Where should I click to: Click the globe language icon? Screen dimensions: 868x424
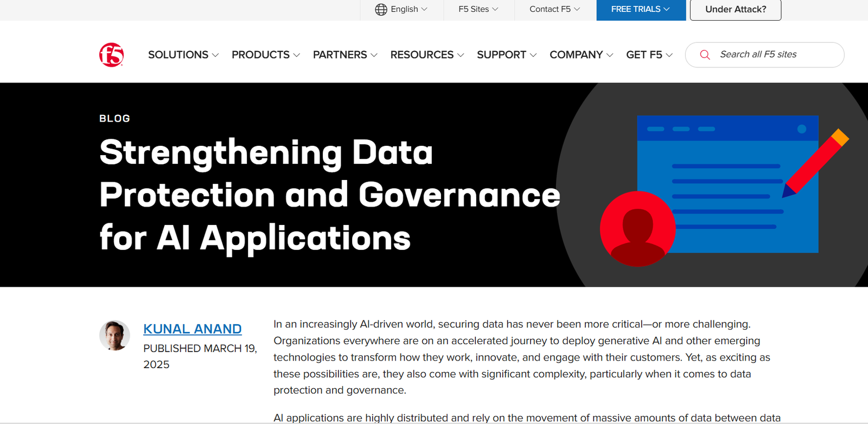pyautogui.click(x=381, y=9)
